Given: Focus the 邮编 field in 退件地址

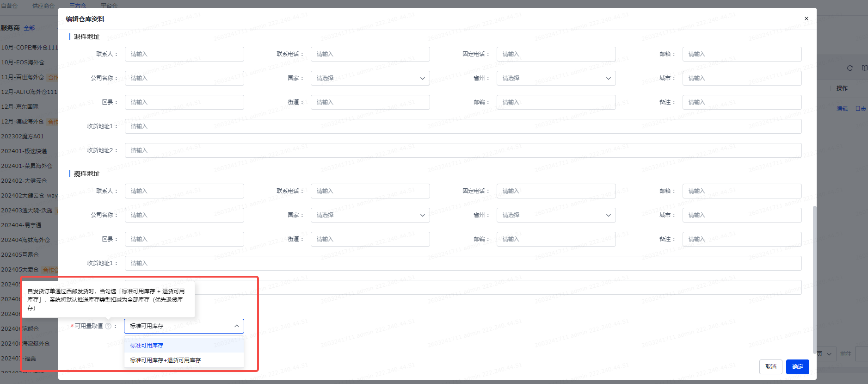Looking at the screenshot, I should 556,102.
